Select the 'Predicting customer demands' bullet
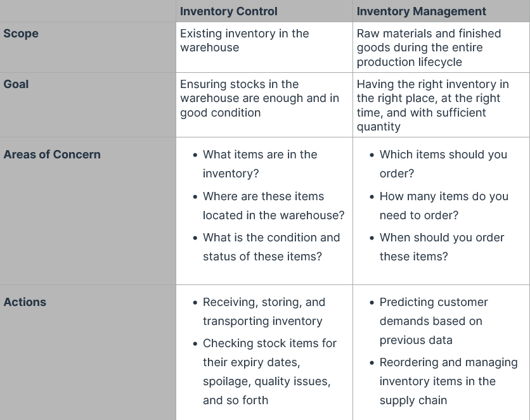 pos(434,321)
